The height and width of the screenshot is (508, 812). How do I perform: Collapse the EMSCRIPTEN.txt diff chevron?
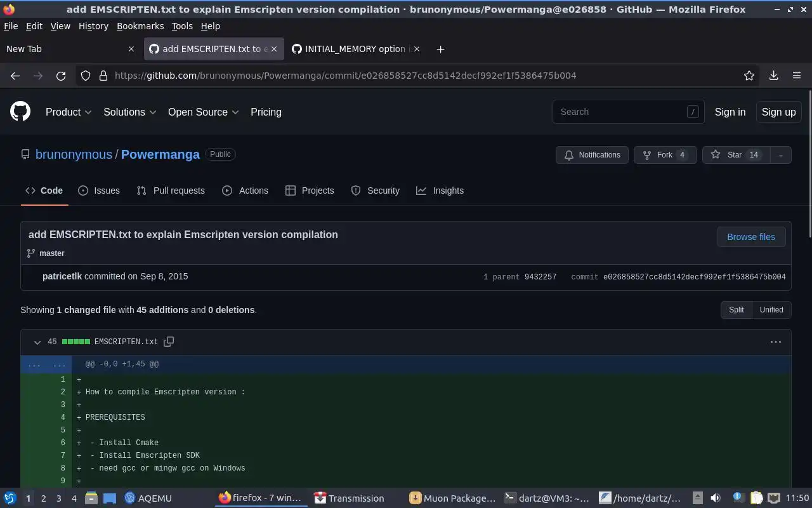click(x=37, y=342)
